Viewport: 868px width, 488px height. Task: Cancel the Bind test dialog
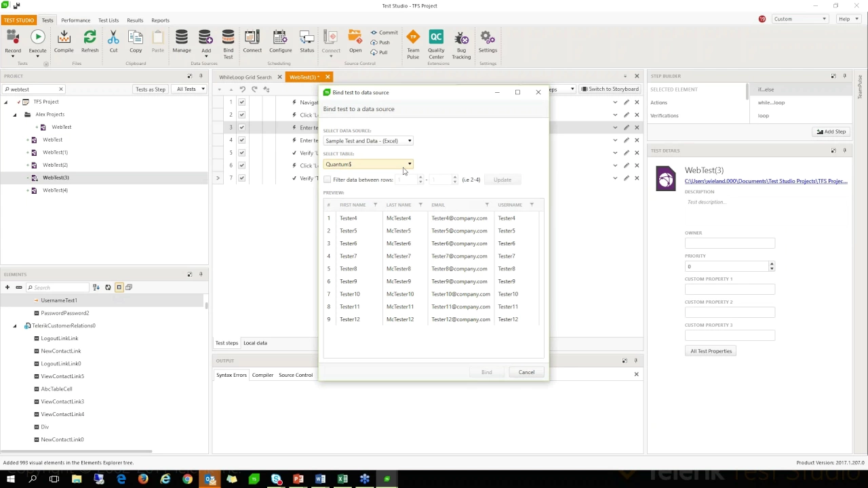pos(526,372)
